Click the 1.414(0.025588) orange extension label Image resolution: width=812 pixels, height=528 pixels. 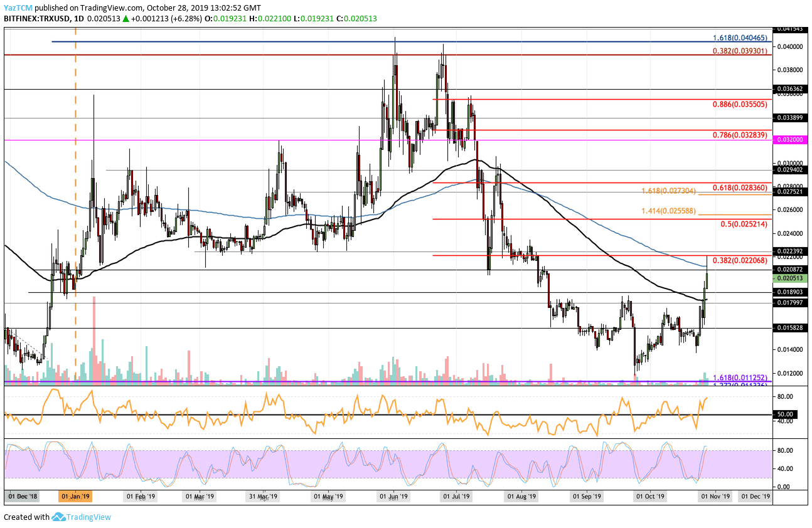(669, 211)
